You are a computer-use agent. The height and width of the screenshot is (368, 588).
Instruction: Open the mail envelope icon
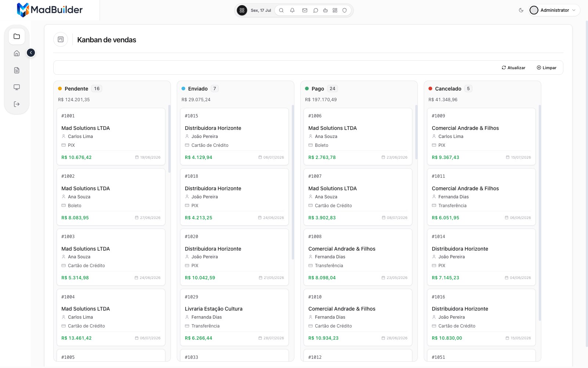point(305,10)
